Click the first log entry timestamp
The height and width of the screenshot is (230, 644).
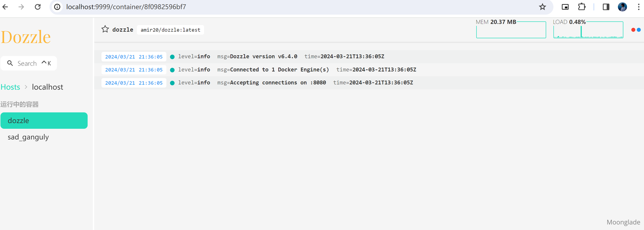[x=134, y=57]
